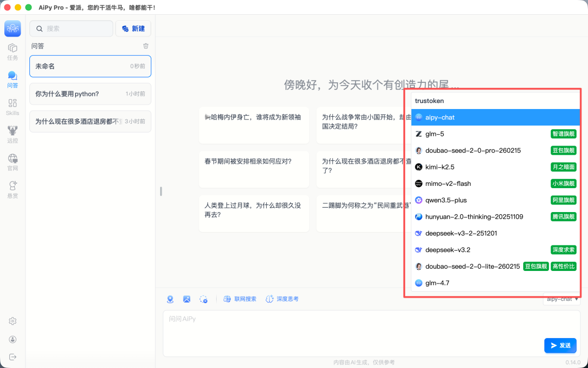Pick suggestion 二踢脚为何称之为民间重武器

coord(363,213)
